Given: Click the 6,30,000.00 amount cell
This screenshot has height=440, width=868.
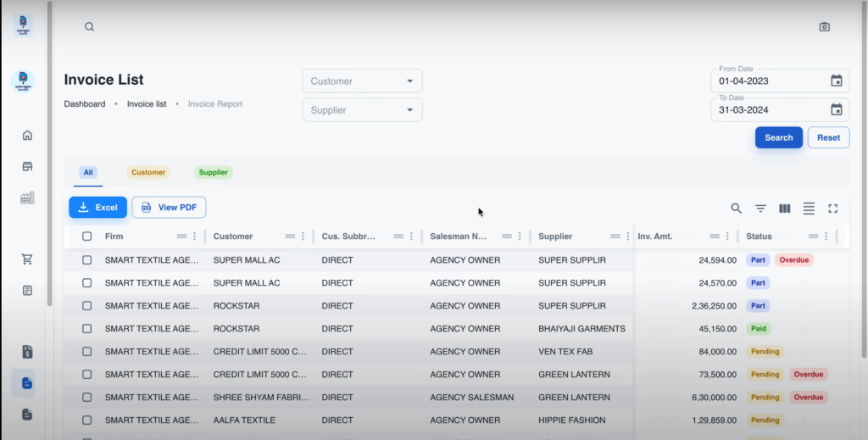Looking at the screenshot, I should coord(714,398).
